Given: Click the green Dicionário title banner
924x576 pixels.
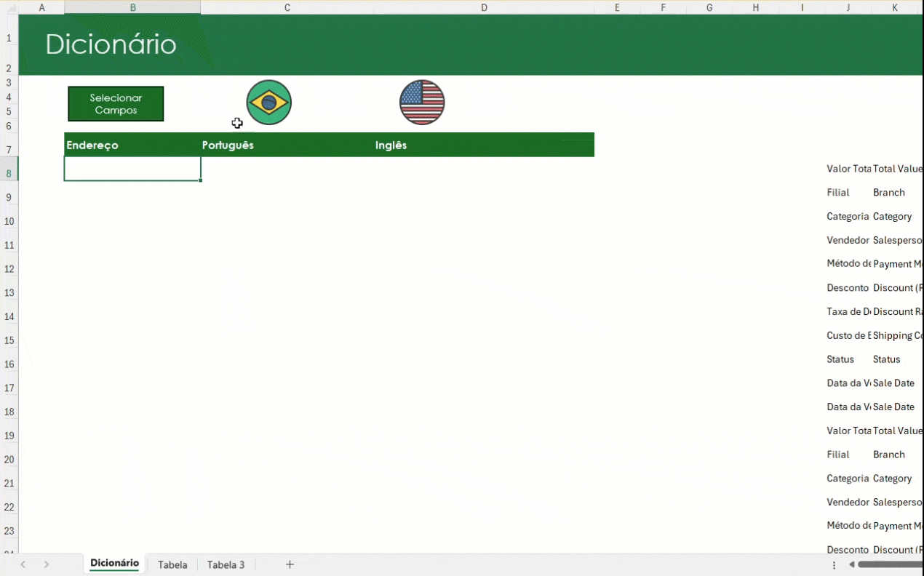Looking at the screenshot, I should (x=111, y=44).
